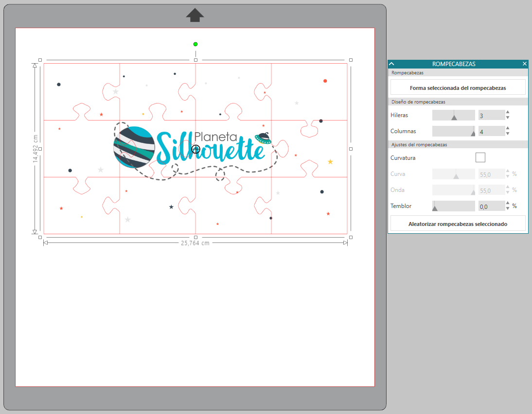Image resolution: width=532 pixels, height=414 pixels.
Task: Click the Hileras value field
Action: (491, 115)
